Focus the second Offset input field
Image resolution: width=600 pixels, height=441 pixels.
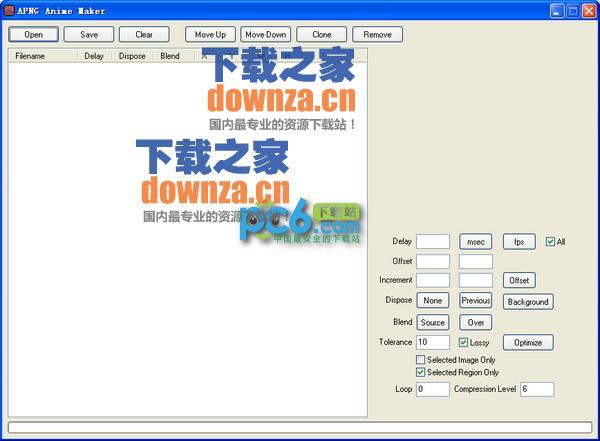click(476, 261)
